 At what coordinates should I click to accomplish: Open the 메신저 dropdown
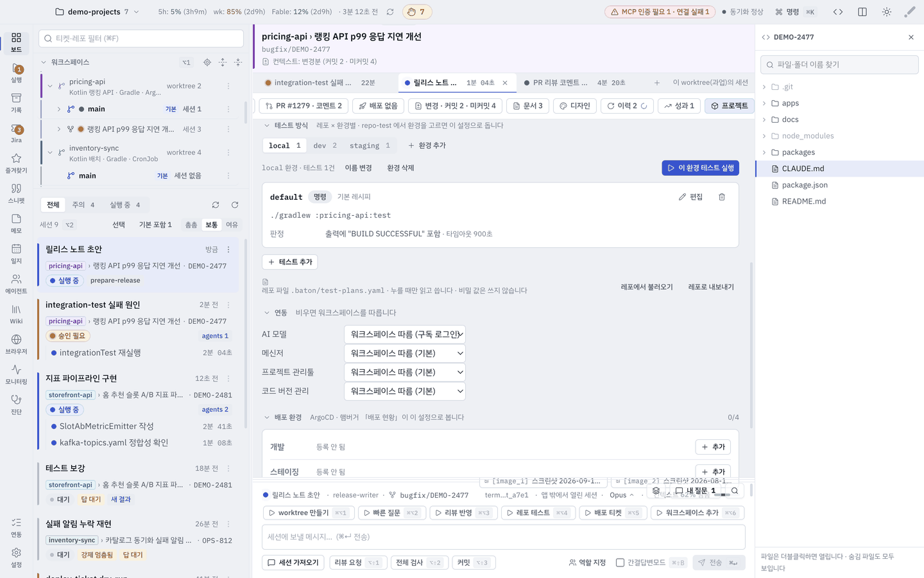point(405,353)
